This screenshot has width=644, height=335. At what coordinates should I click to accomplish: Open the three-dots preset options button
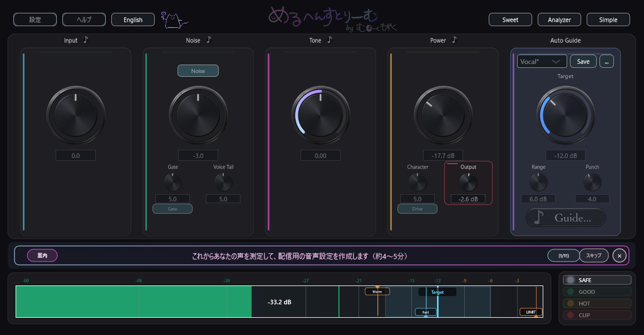click(x=607, y=62)
